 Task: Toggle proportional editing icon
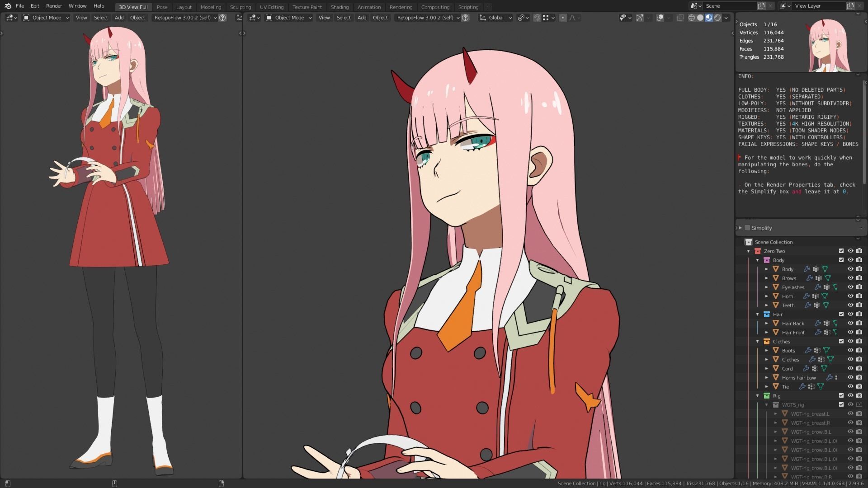[563, 18]
